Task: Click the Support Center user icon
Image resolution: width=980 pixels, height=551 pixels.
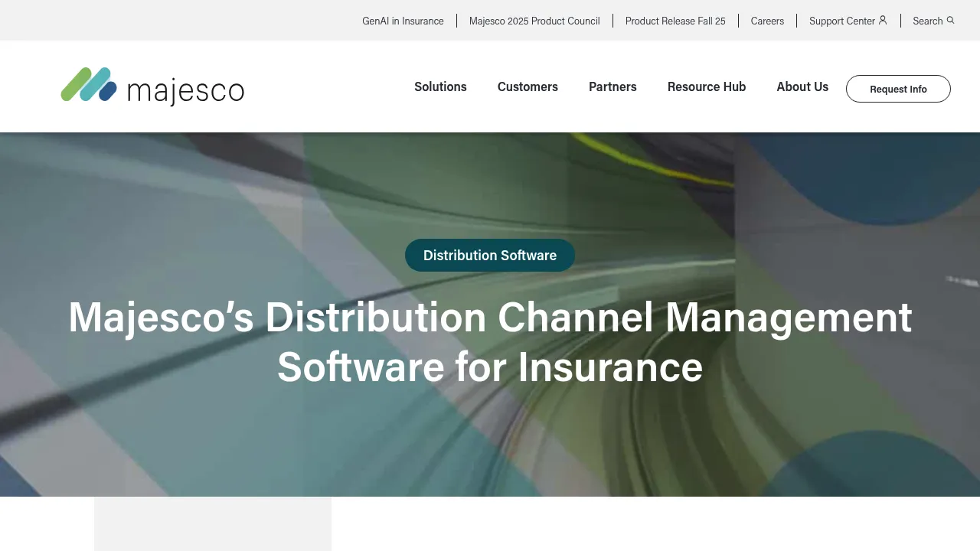Action: [883, 21]
